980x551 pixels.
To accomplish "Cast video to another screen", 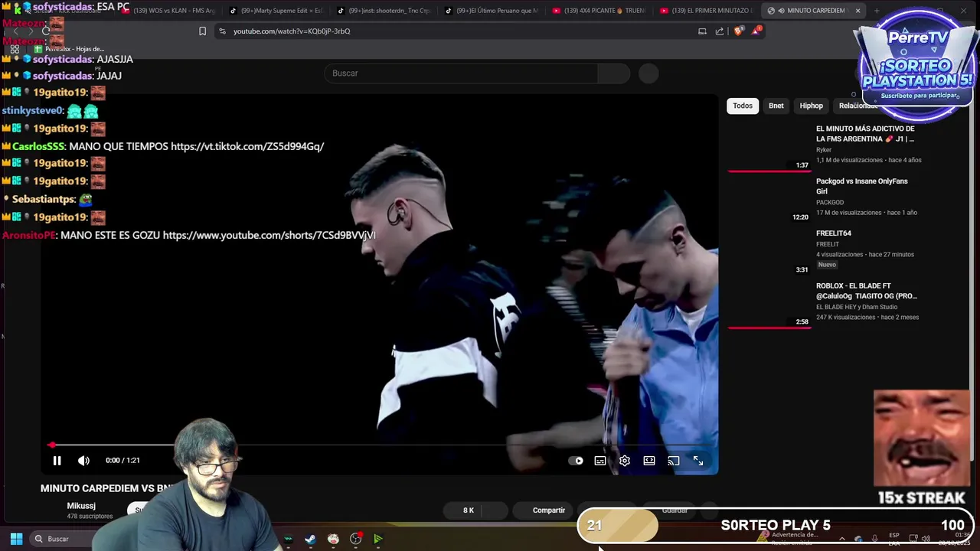I will [674, 461].
